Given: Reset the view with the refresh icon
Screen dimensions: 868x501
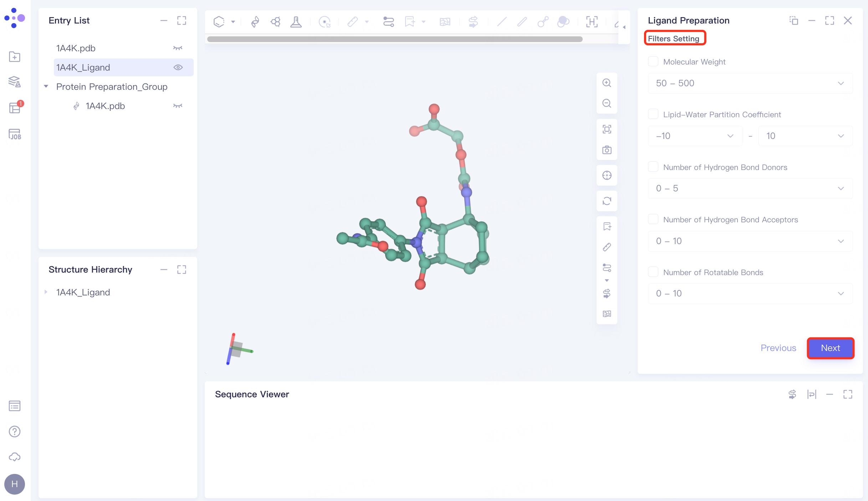Looking at the screenshot, I should pyautogui.click(x=607, y=201).
